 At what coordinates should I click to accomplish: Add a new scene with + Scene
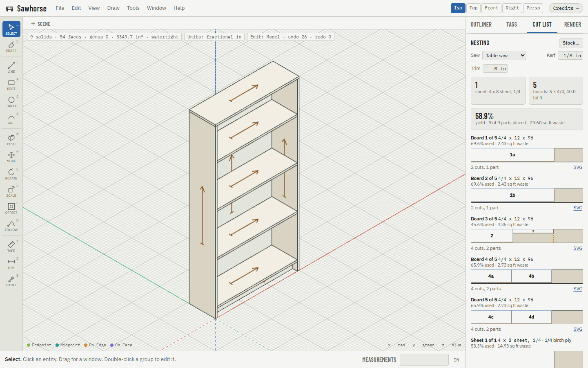[x=41, y=24]
